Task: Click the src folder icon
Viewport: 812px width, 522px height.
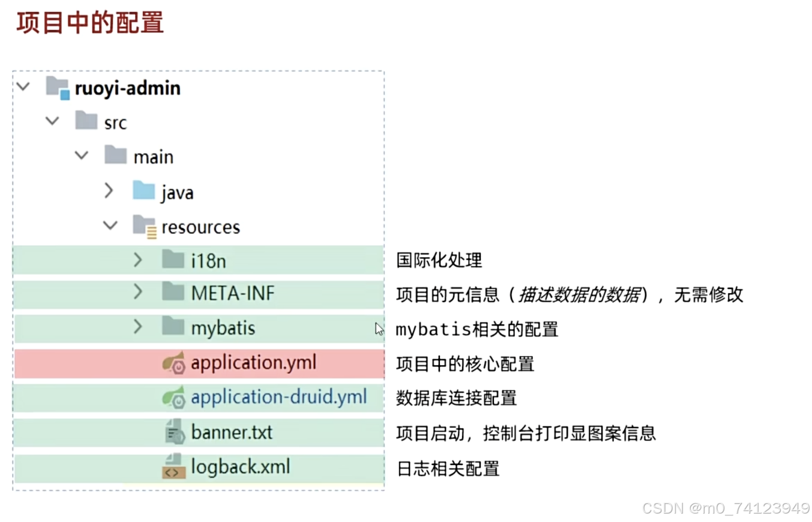Action: [x=86, y=121]
